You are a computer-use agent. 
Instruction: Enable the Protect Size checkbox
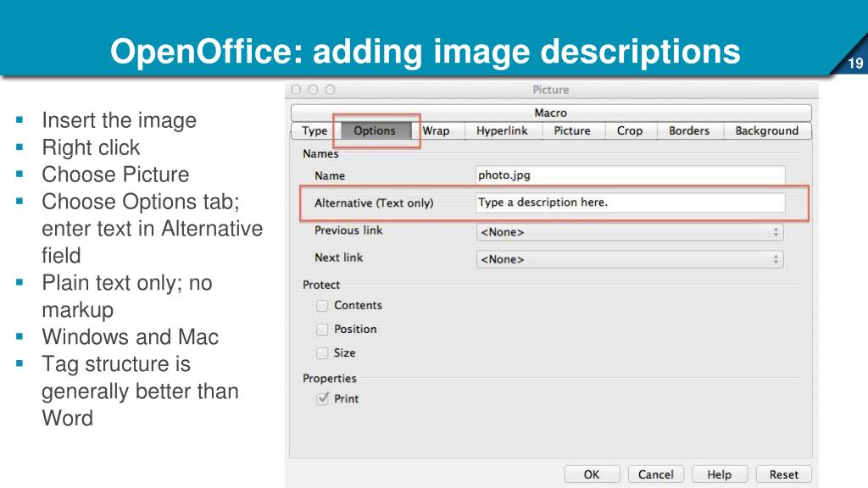(322, 353)
